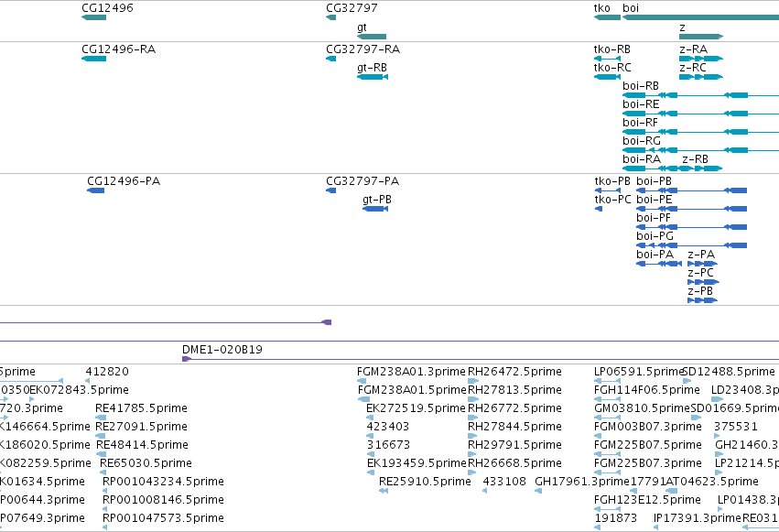
Task: Select the DME1-020B19 clone feature
Action: click(481, 359)
